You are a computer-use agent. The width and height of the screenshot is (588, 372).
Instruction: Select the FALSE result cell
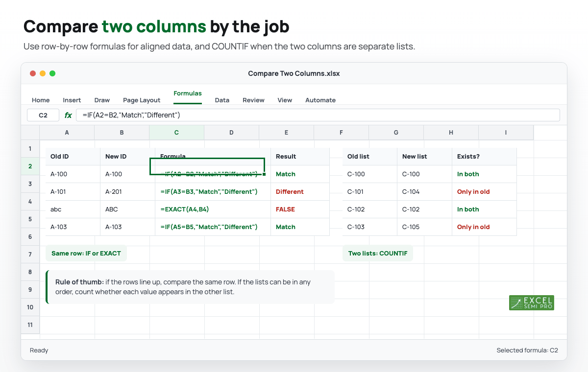coord(300,209)
